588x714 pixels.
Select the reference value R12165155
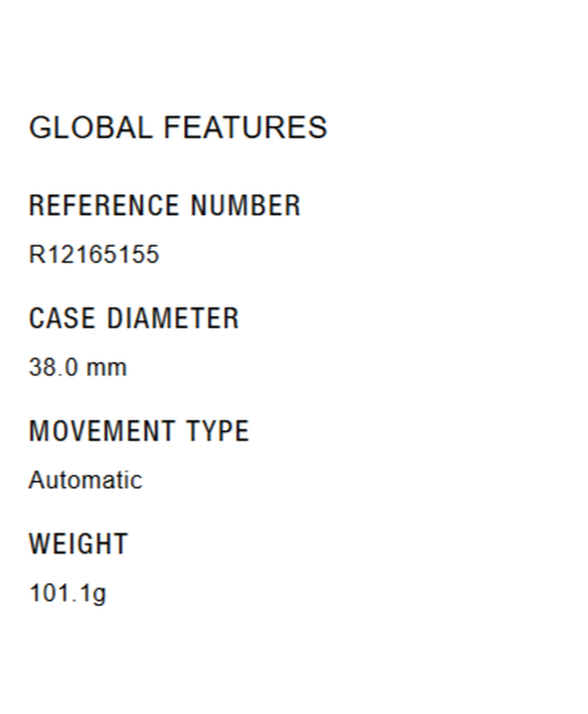(93, 255)
